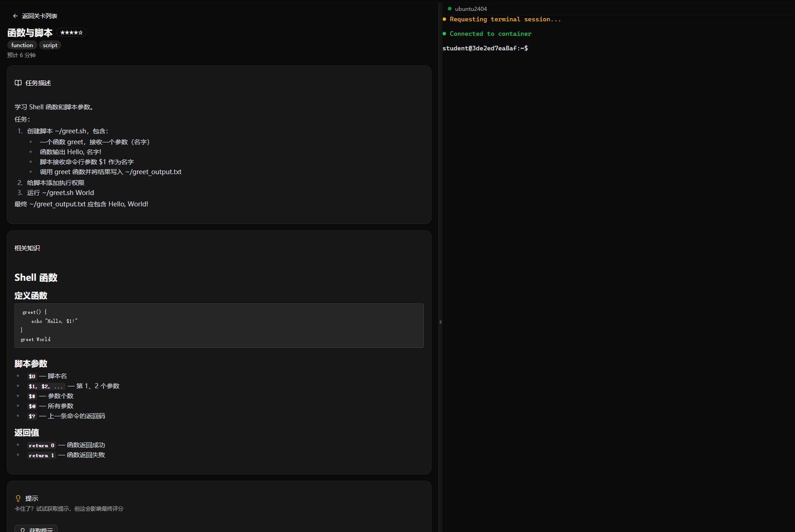Click the lightbulb icon beside 提示 heading

coord(18,498)
